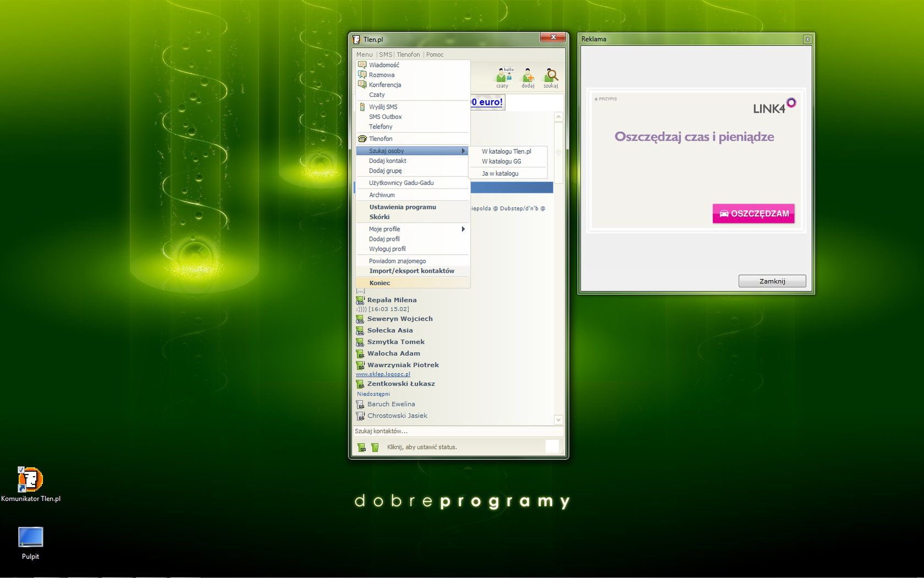Select contact 'Sołecka Asia'
Viewport: 924px width, 578px height.
coord(390,330)
